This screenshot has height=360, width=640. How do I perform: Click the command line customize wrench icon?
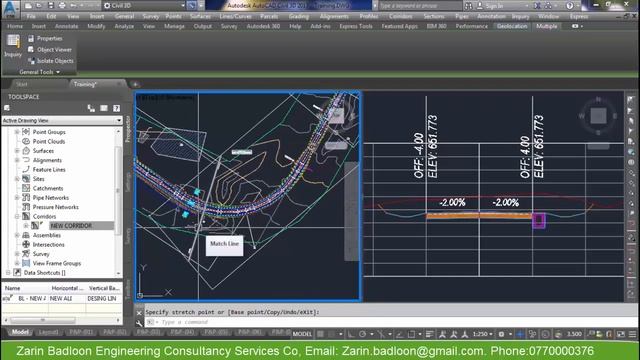point(139,323)
